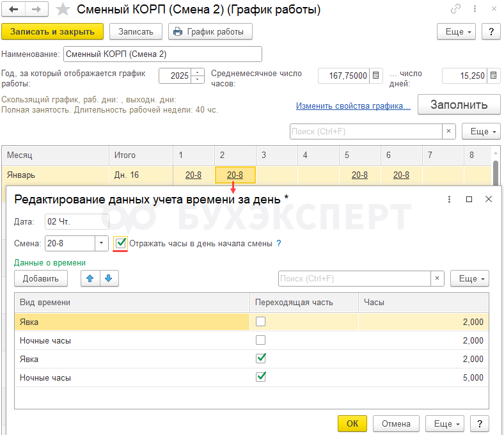Copy link using the chain icon
Image resolution: width=504 pixels, height=435 pixels.
tap(456, 10)
